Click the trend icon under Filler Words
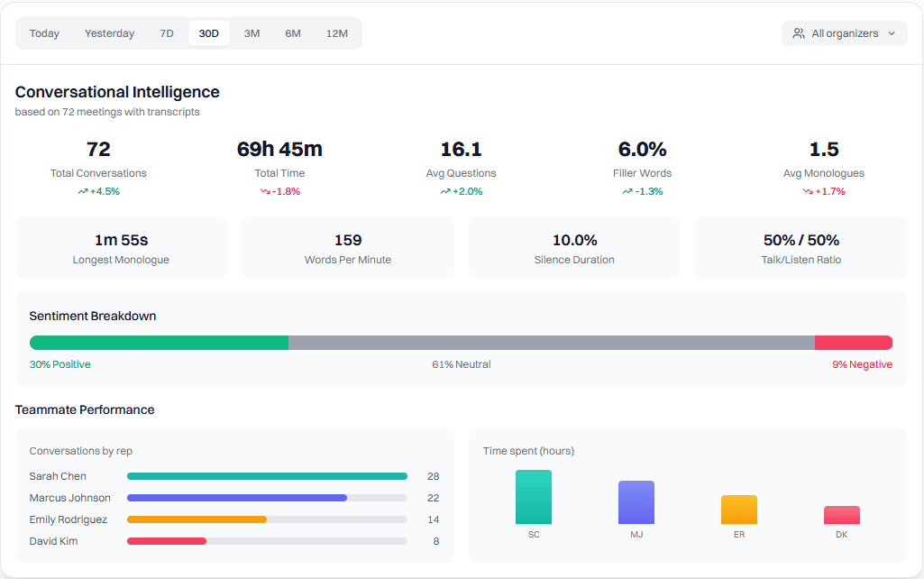The width and height of the screenshot is (924, 579). point(627,191)
